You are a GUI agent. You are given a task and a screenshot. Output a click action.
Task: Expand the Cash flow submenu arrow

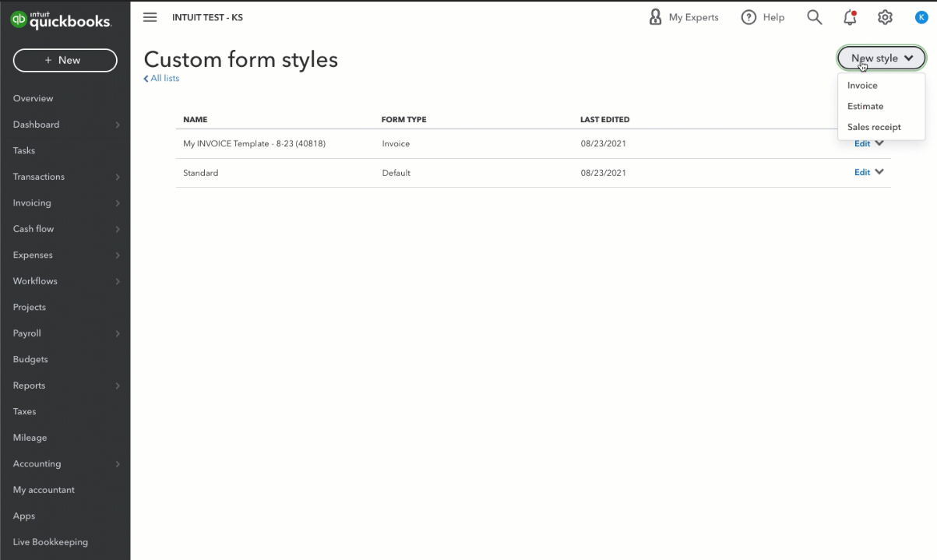(118, 229)
